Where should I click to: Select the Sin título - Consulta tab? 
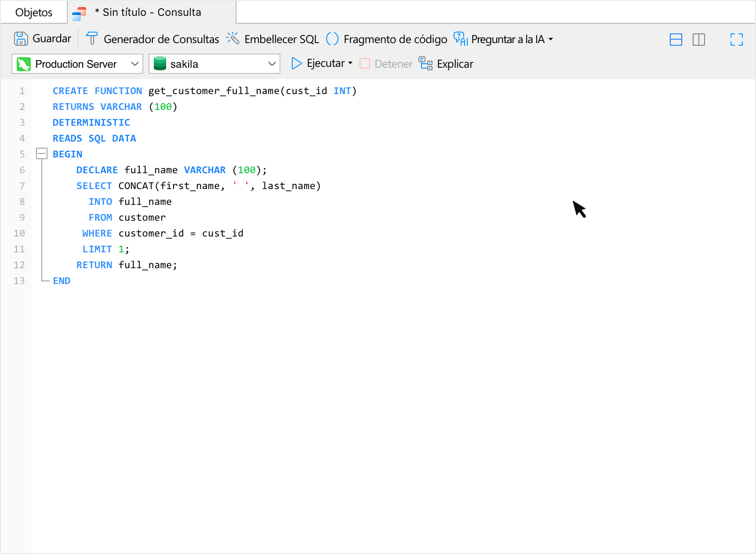(x=151, y=12)
